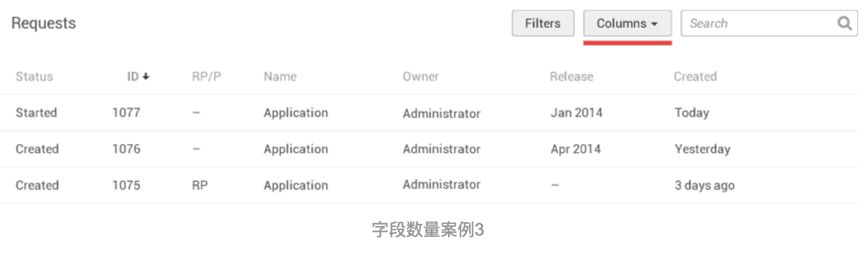Screen dimensions: 868x254
Task: Sort by the Name column header
Action: coord(280,77)
